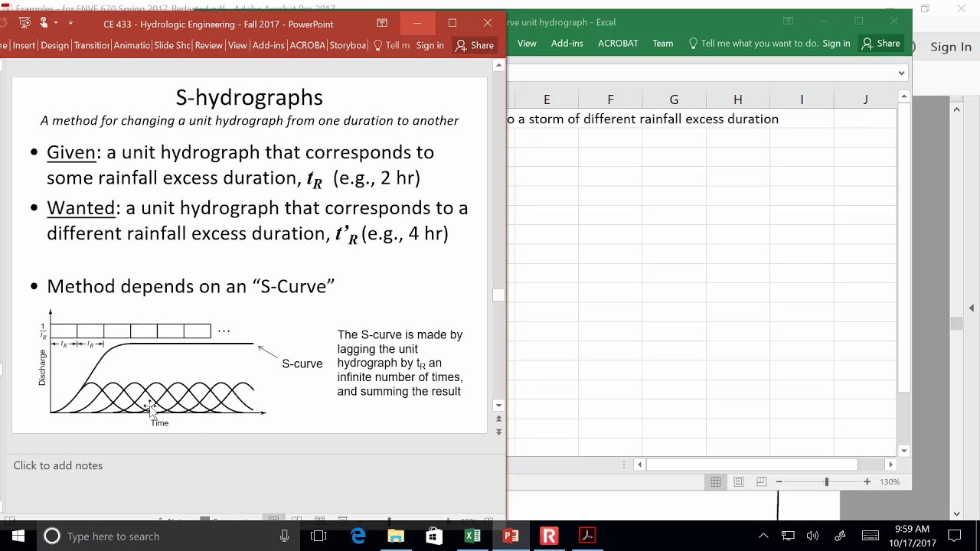Open PowerPoint's View tab
Viewport: 980px width, 551px height.
[237, 45]
